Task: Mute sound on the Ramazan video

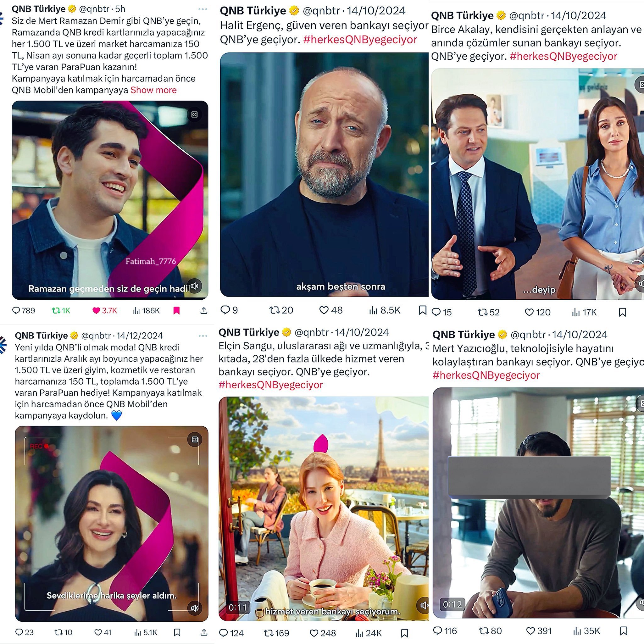Action: pos(195,286)
